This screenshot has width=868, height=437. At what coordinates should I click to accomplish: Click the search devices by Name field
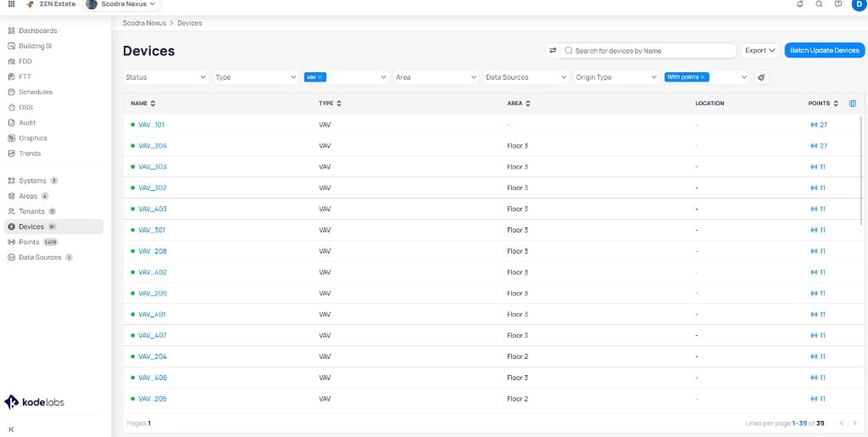(x=648, y=50)
